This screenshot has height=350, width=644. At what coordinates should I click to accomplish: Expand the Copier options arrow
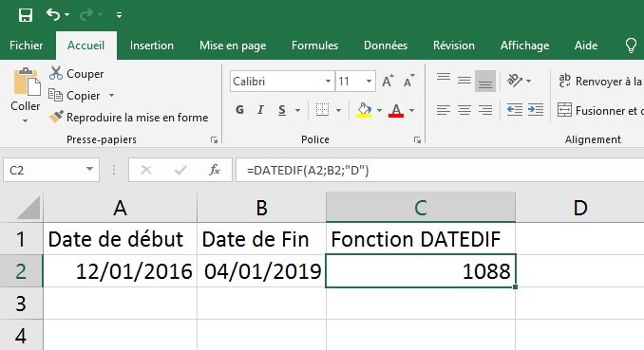[x=111, y=95]
